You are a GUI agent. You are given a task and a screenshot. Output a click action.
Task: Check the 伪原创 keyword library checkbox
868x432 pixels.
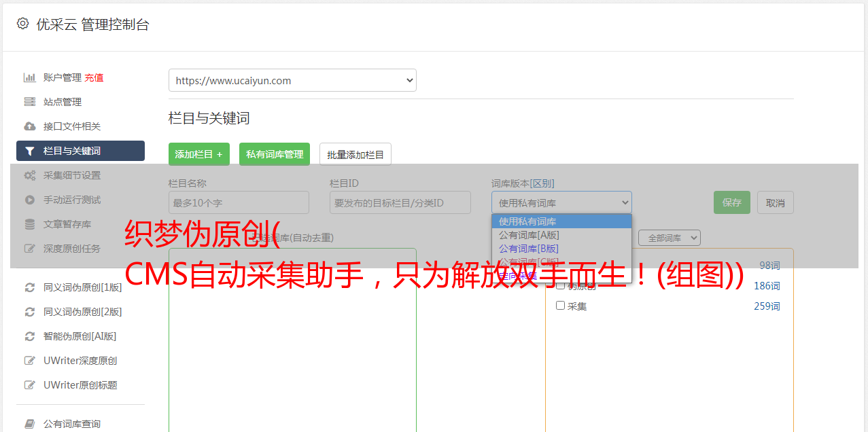(561, 285)
